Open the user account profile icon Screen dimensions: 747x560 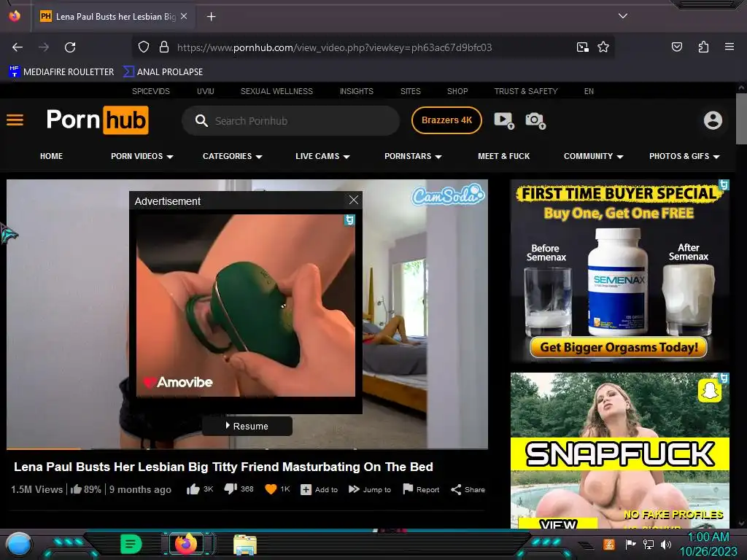pos(713,120)
